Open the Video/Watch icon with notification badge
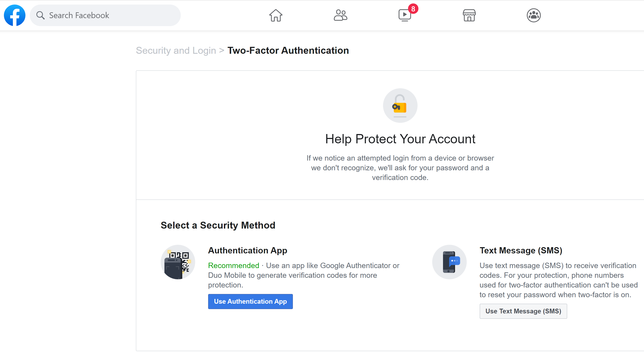This screenshot has width=644, height=357. 405,15
